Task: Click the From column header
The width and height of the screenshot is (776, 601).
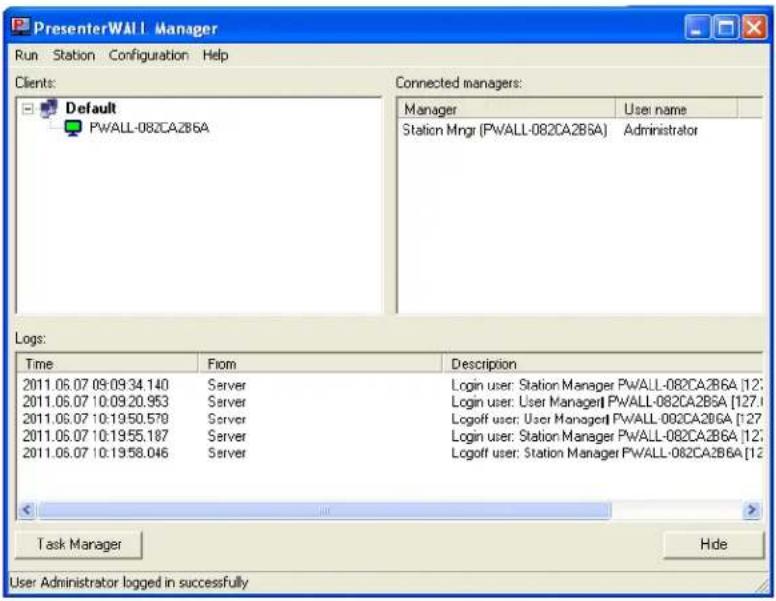Action: (x=320, y=364)
